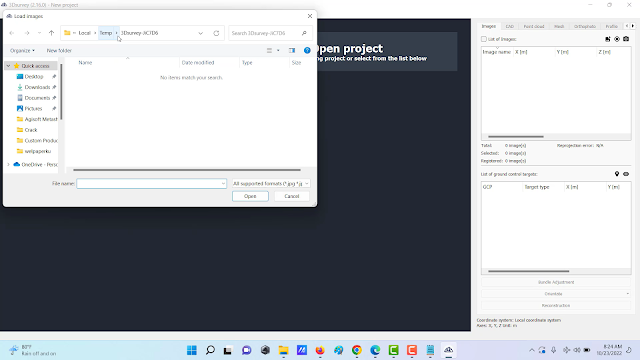Open the File name history dropdown
Screen dimensions: 640x360
(223, 184)
